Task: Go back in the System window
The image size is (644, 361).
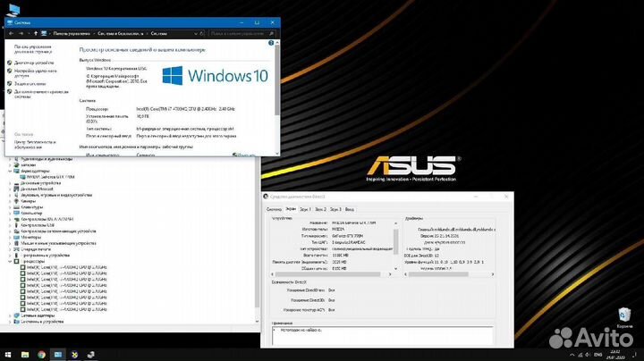Action: [x=11, y=34]
